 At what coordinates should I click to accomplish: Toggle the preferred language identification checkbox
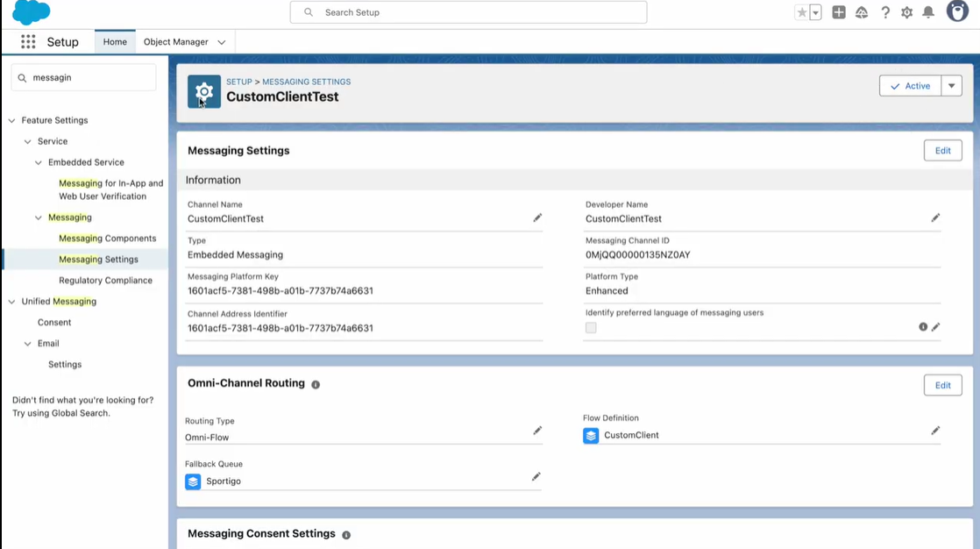pyautogui.click(x=591, y=328)
